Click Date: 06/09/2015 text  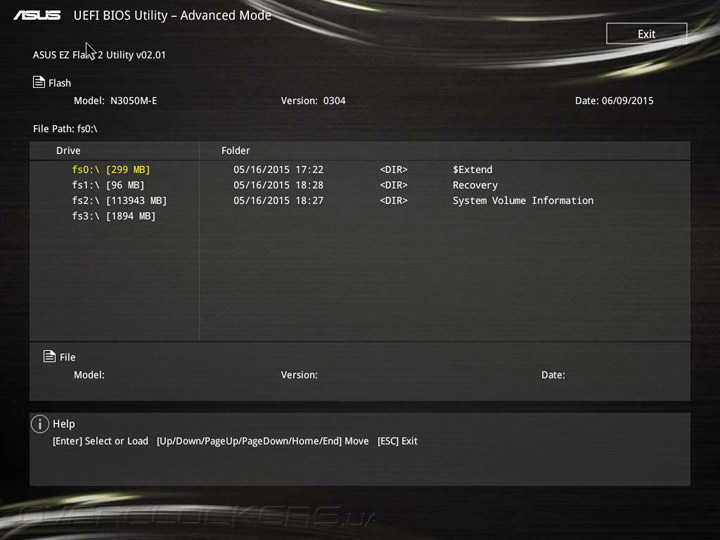tap(614, 101)
